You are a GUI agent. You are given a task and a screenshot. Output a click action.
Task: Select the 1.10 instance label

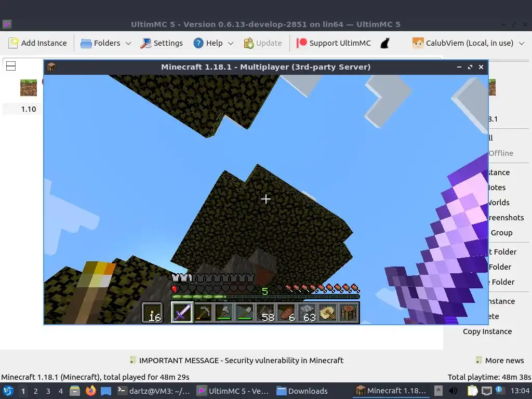click(29, 109)
